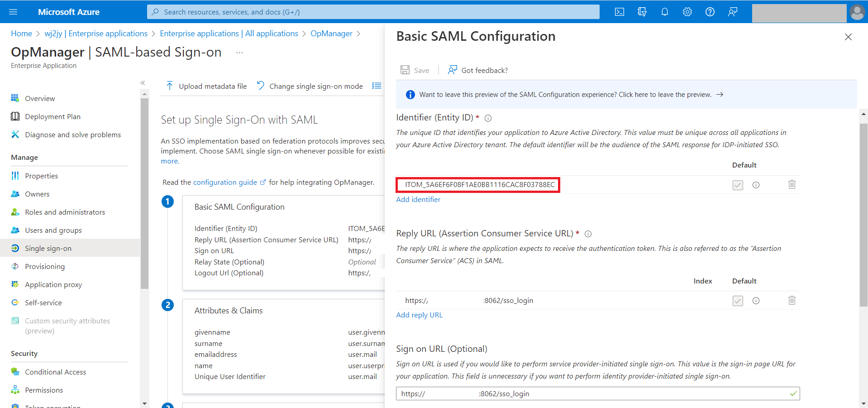This screenshot has width=868, height=408.
Task: Click Change single sign-on mode
Action: click(x=310, y=86)
